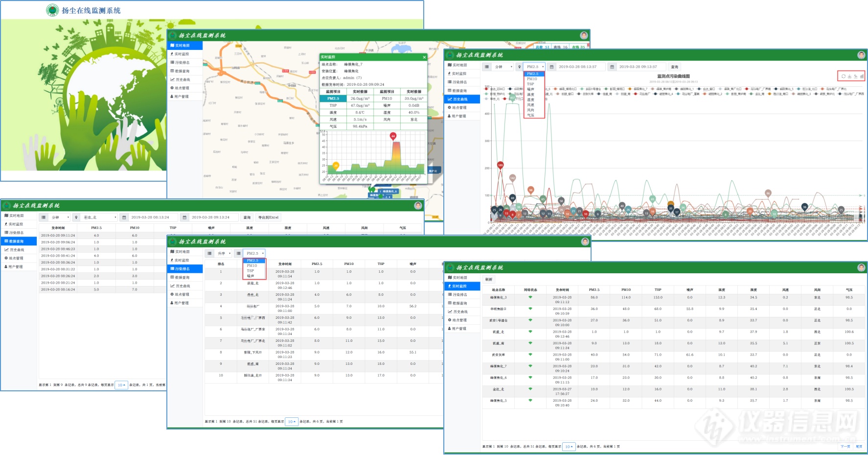Click list icon beside 分钟 in history curve window
This screenshot has width=868, height=455.
(x=487, y=67)
